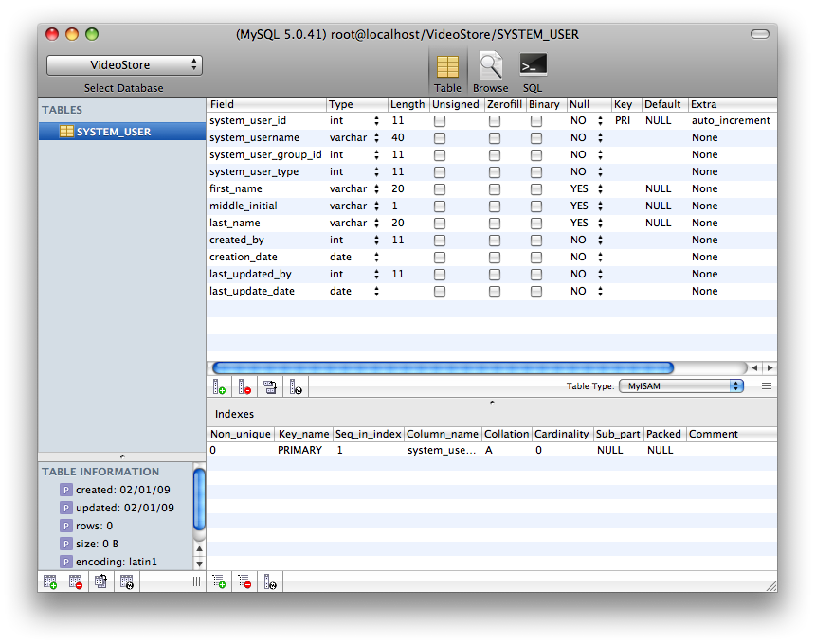The width and height of the screenshot is (815, 644).
Task: Enable Unsigned for system_user_id
Action: coord(440,121)
